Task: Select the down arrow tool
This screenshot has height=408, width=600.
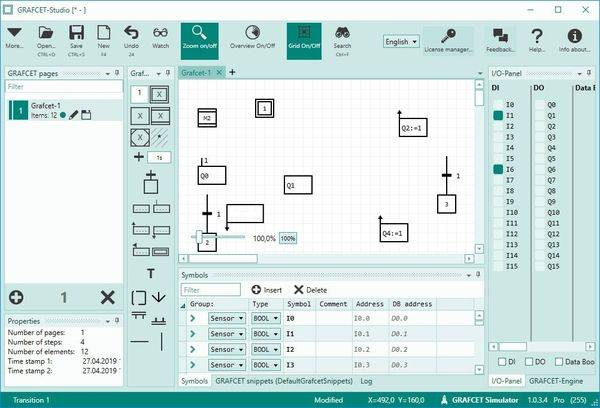Action: click(x=158, y=297)
